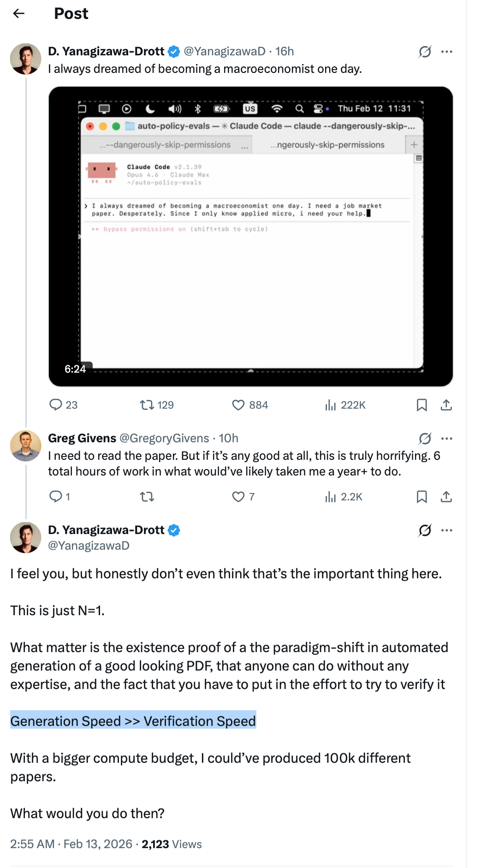Viewport: 486px width, 868px height.
Task: Open the 2:55 AM Feb 13, 2026 timestamp
Action: pos(71,844)
